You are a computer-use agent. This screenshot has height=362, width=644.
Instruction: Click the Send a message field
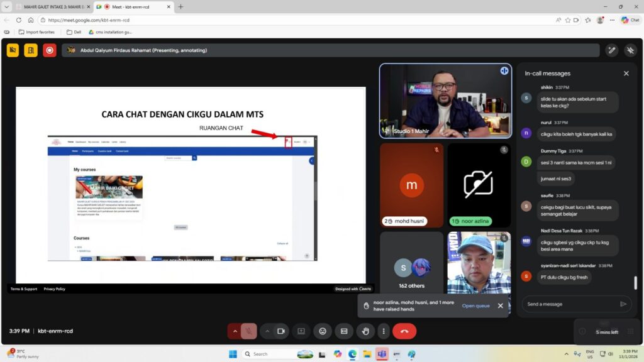(x=569, y=304)
